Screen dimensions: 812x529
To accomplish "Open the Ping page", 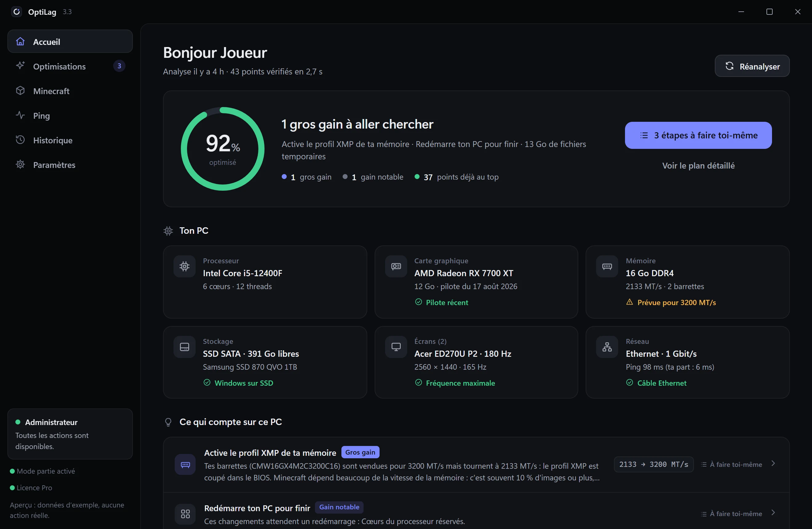I will [x=70, y=115].
